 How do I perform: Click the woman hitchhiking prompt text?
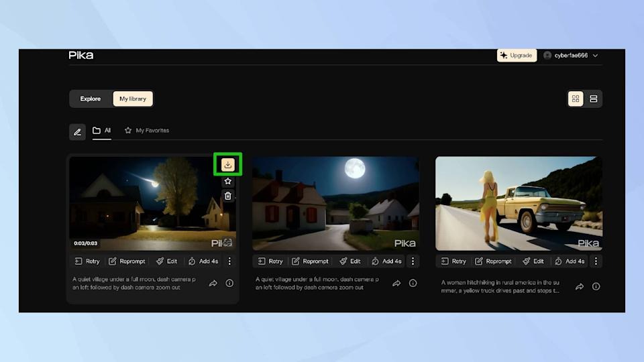pos(500,286)
